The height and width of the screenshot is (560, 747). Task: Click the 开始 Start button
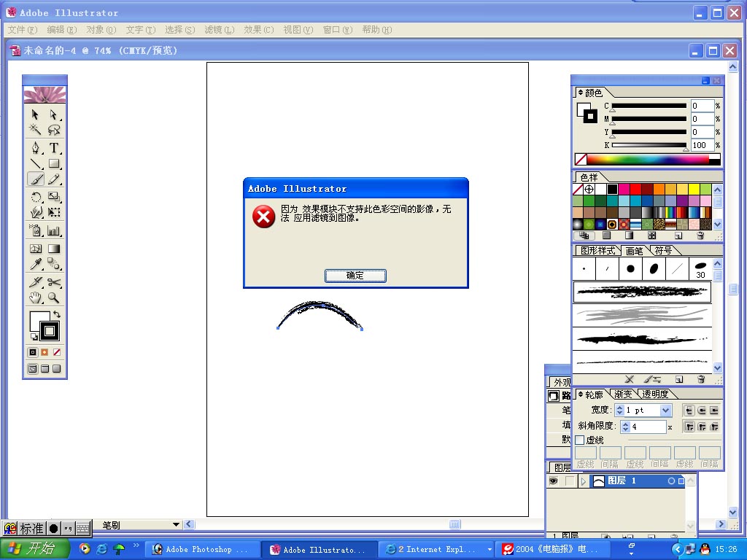point(34,549)
